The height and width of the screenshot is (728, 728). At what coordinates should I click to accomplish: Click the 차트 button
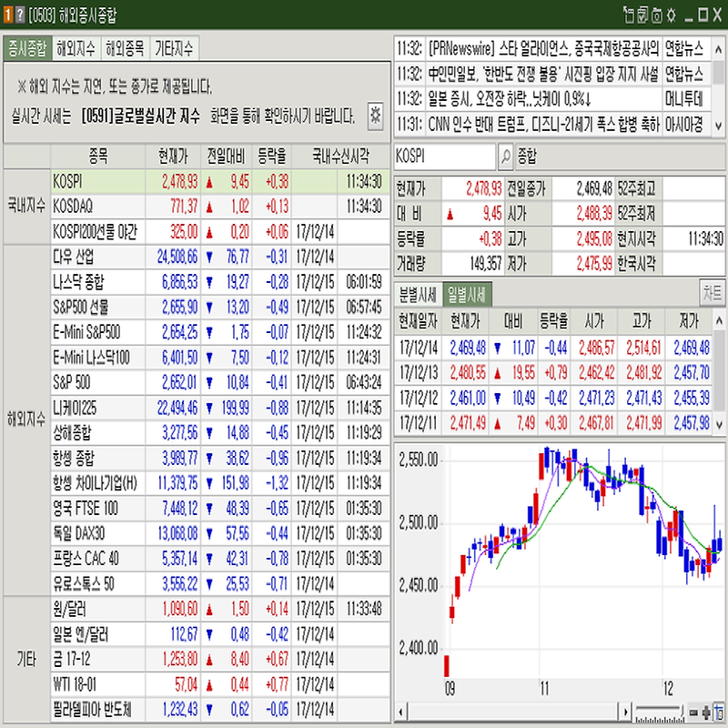(x=712, y=293)
